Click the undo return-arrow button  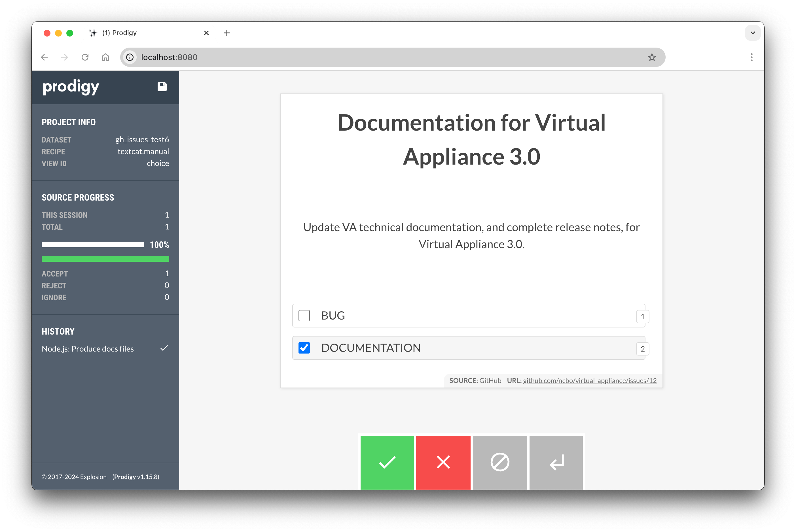tap(556, 462)
